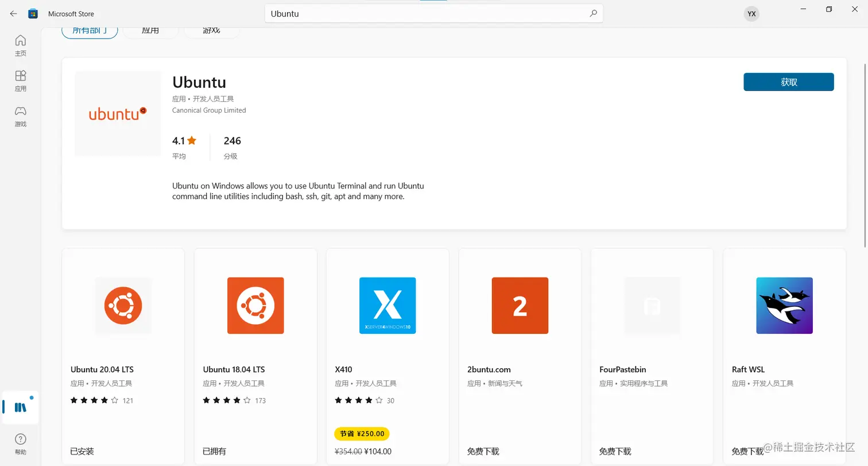Switch to the 游戏 filter tab
Screen dimensions: 868x466
coord(211,30)
